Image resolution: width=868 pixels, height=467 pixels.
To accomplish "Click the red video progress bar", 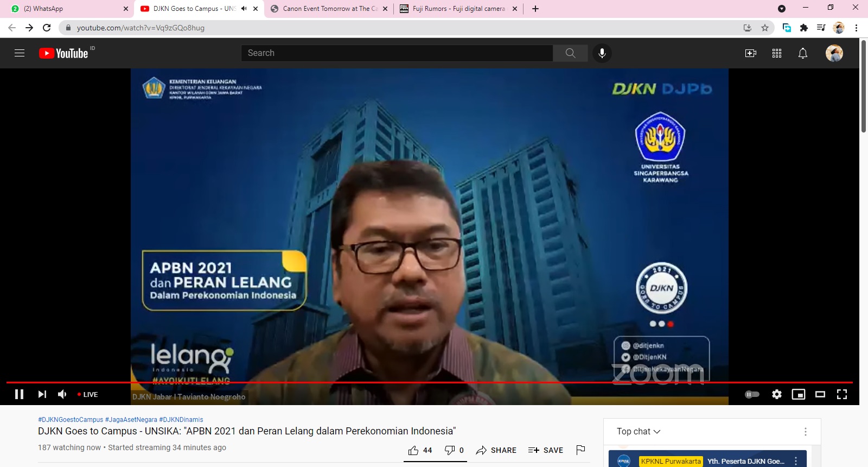I will pyautogui.click(x=429, y=382).
